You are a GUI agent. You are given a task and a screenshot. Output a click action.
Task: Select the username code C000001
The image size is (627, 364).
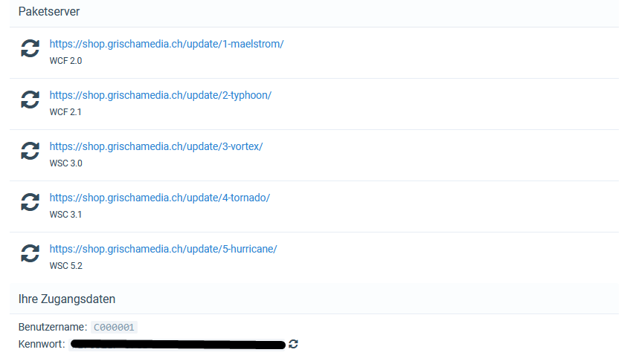coord(114,328)
